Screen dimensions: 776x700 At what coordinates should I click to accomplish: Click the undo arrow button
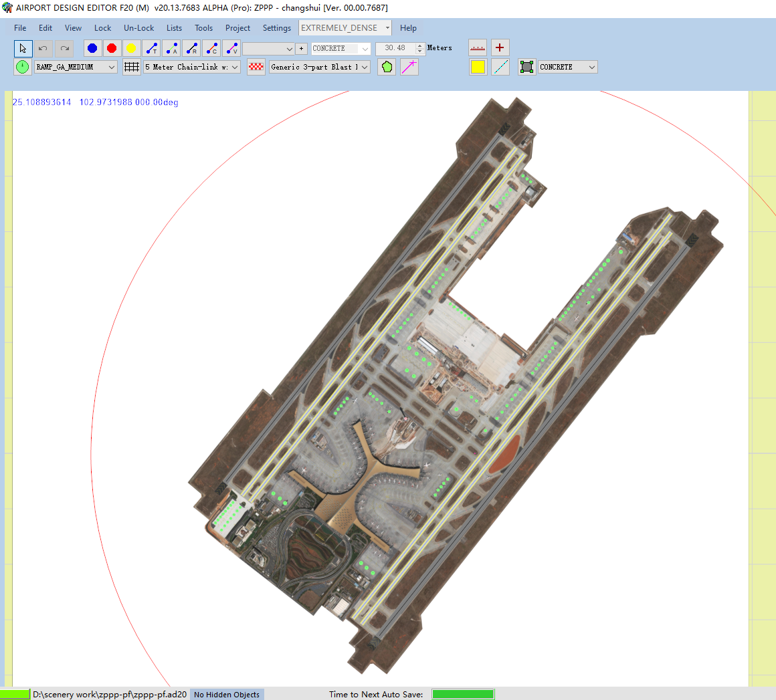(43, 49)
